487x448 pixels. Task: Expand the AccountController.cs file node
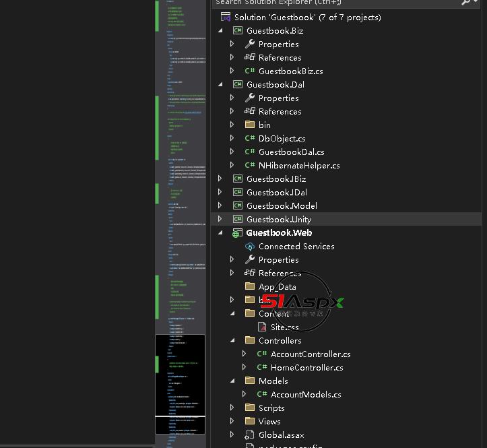(245, 354)
